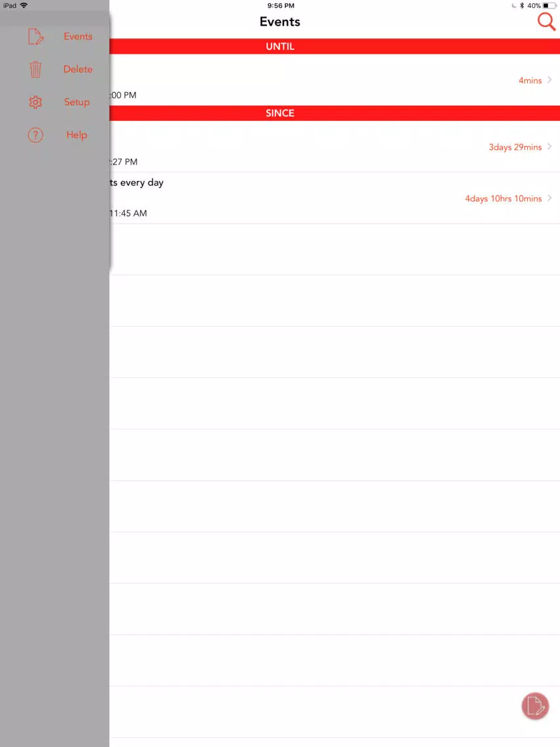The image size is (560, 747).
Task: Open Setup from the side menu
Action: coord(77,102)
